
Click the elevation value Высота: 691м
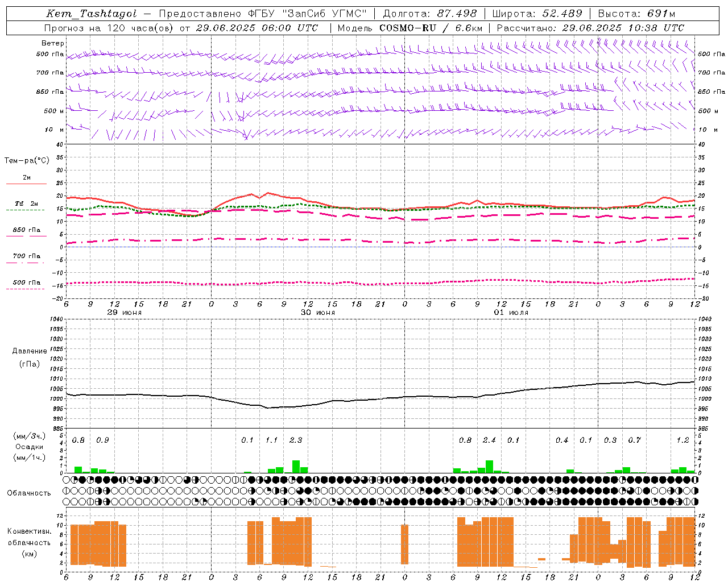click(637, 14)
